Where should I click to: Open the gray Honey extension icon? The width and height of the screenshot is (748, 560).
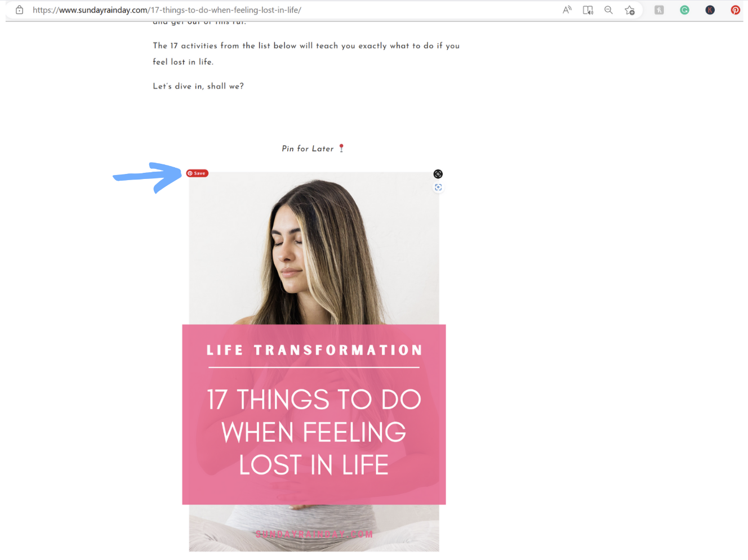[659, 10]
